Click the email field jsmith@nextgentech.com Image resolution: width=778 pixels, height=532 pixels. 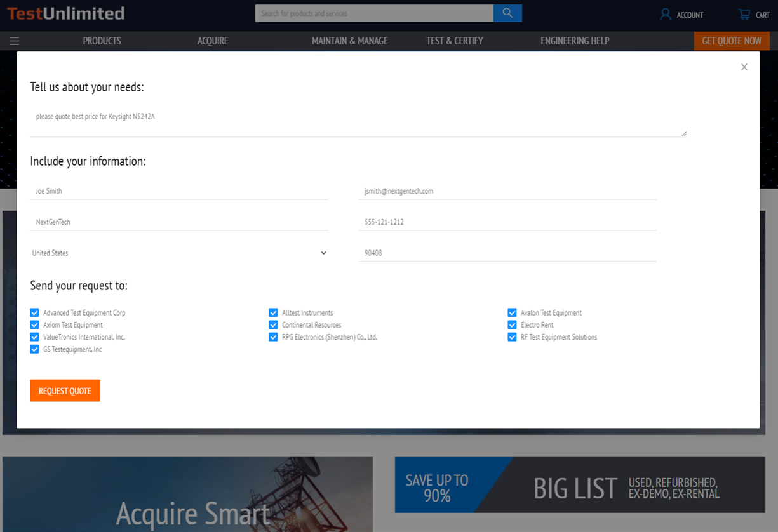[507, 191]
